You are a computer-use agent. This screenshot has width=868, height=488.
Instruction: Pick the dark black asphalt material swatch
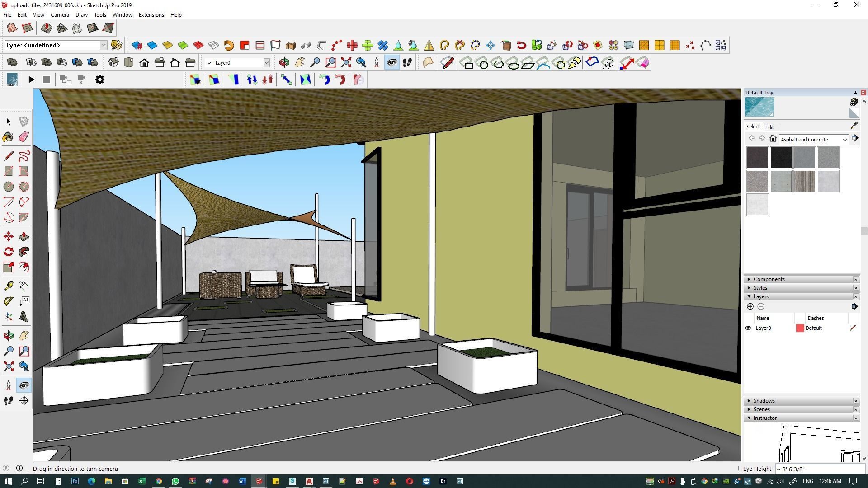[x=781, y=158]
